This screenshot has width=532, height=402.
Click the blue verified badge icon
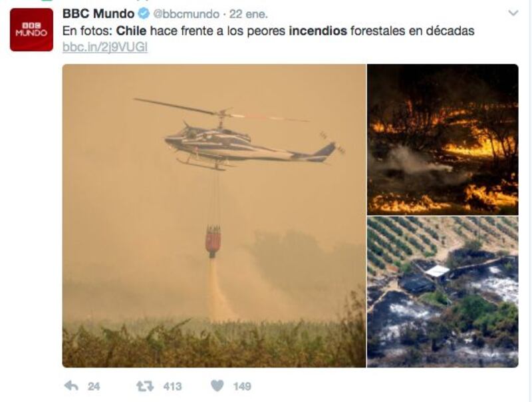[144, 14]
